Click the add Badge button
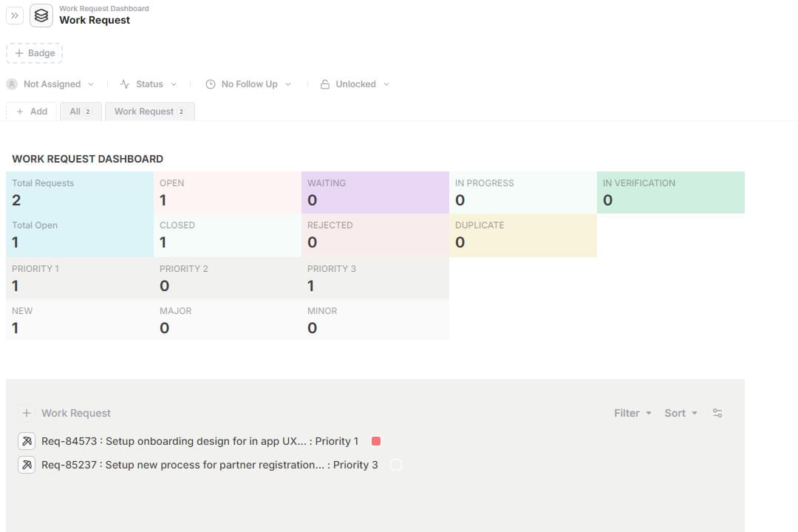 pos(34,53)
